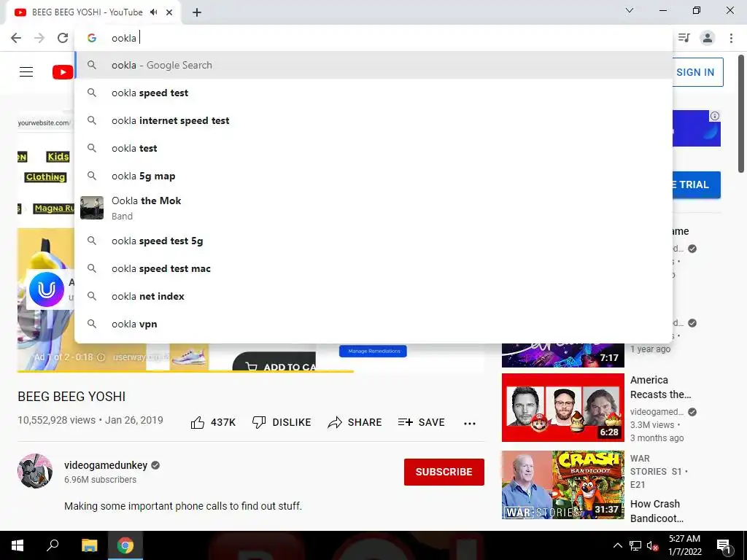Open 'America Recasts the...' video thumbnail
The height and width of the screenshot is (560, 747).
click(562, 408)
